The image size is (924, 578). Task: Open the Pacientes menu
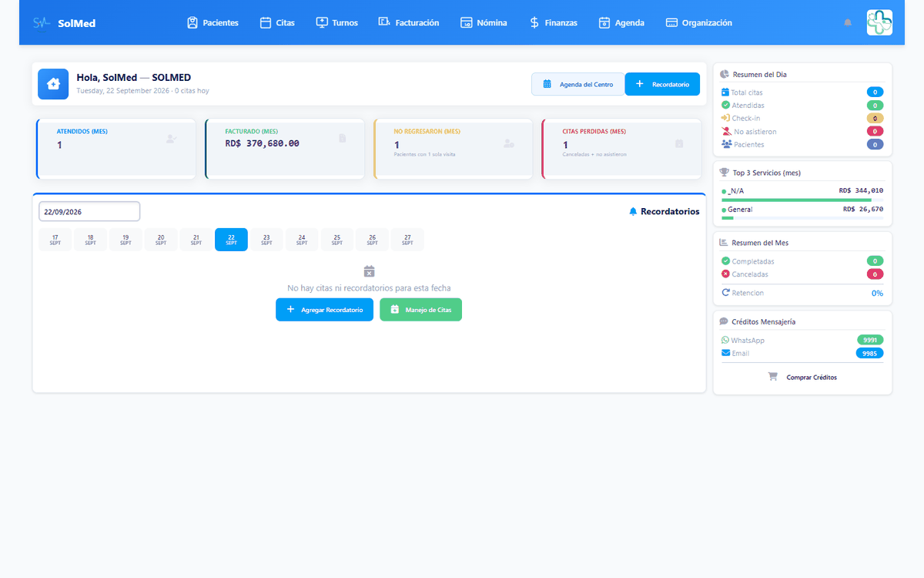(213, 22)
